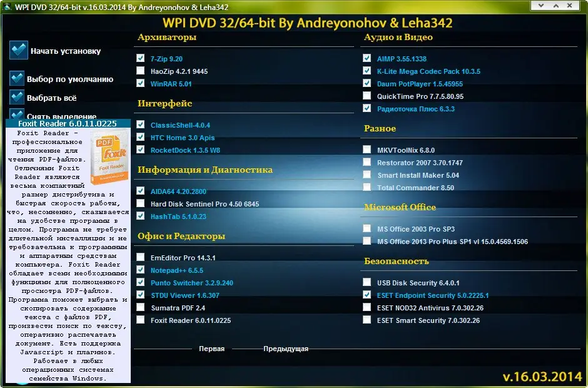Image resolution: width=588 pixels, height=388 pixels.
Task: Uncheck the Notepad++ 6.5.5 checkbox
Action: click(140, 270)
